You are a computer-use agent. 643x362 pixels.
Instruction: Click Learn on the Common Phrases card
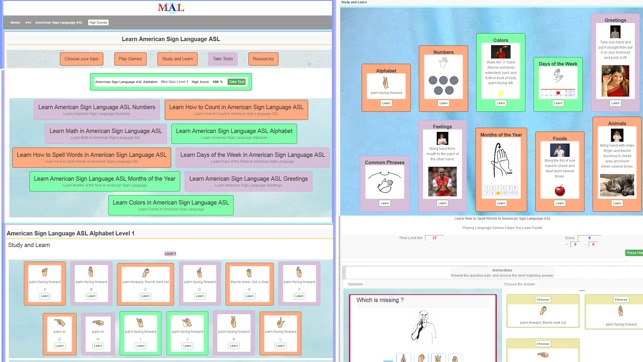385,203
